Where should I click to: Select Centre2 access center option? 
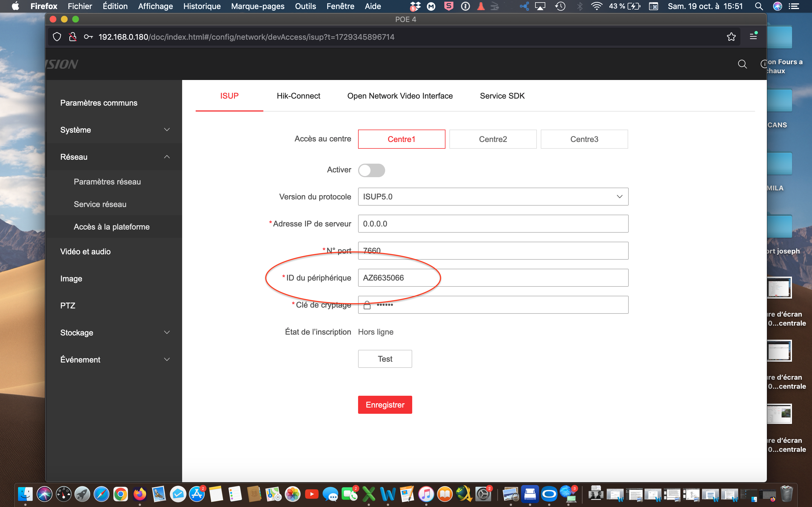click(493, 139)
